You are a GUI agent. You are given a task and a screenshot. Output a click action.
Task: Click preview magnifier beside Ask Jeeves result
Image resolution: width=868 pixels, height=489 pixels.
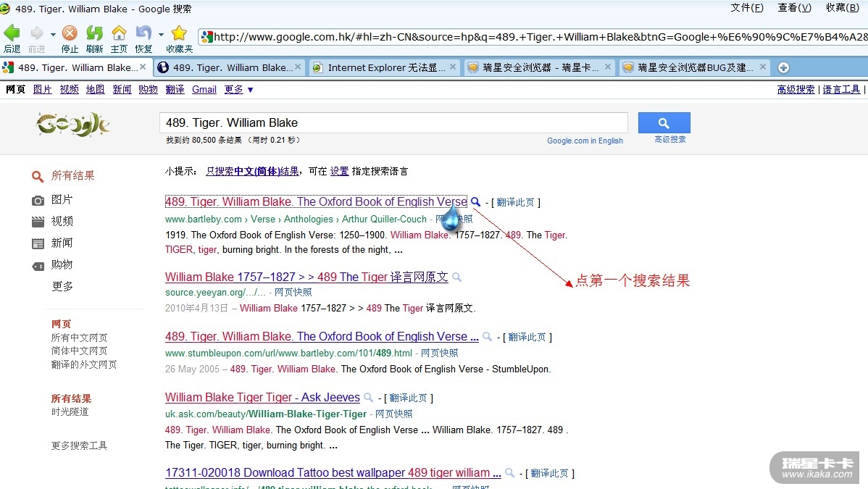click(x=368, y=397)
